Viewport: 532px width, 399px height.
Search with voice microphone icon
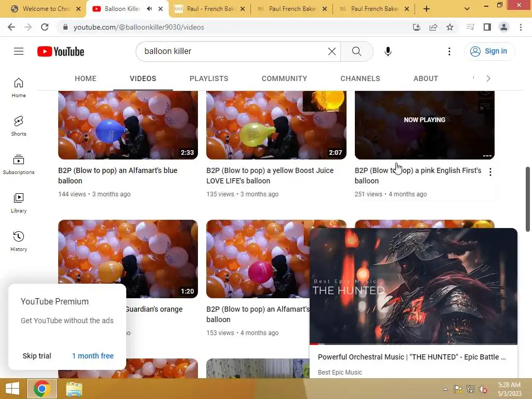coord(388,51)
